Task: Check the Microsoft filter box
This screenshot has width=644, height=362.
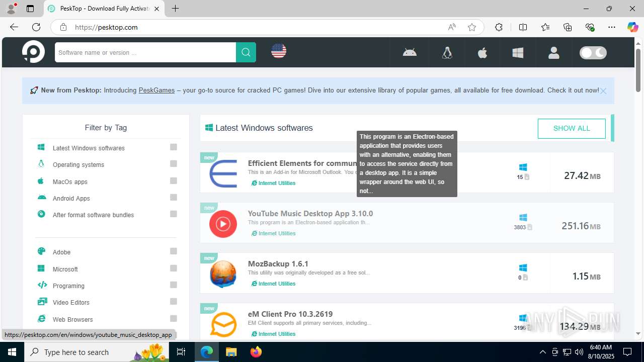Action: point(174,268)
